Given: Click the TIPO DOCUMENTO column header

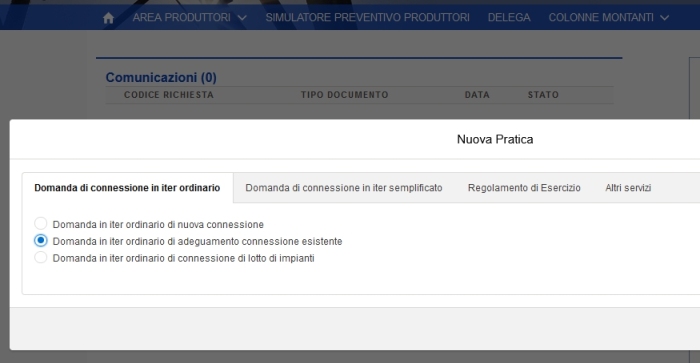Looking at the screenshot, I should coord(345,95).
